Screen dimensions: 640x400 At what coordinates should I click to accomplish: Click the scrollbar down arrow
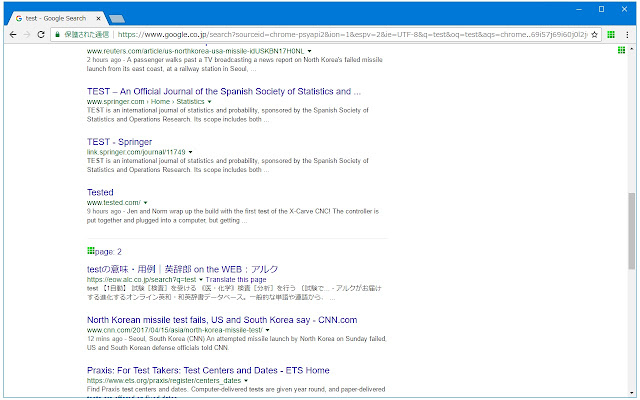click(x=631, y=393)
